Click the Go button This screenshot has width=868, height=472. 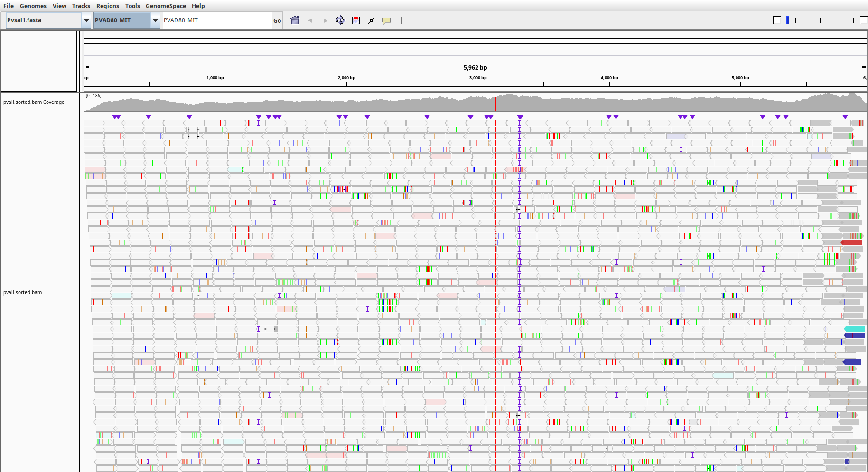[277, 20]
